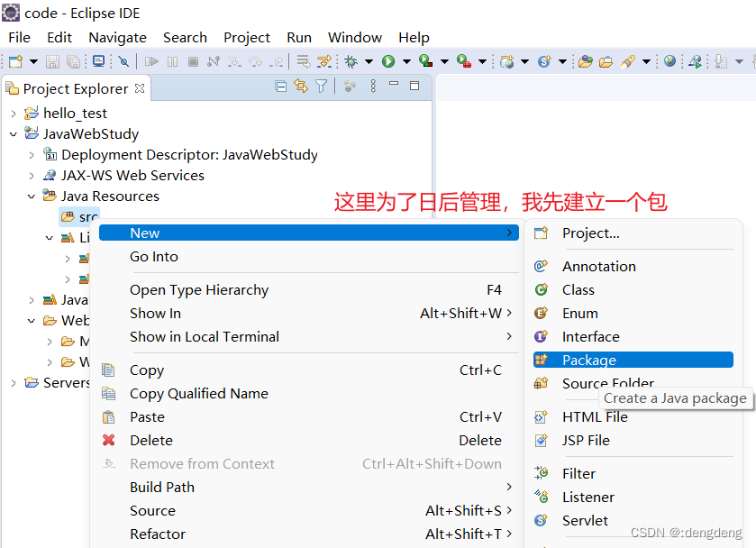Open the Debug dropdown arrow
Screen dimensions: 756x548
[369, 61]
